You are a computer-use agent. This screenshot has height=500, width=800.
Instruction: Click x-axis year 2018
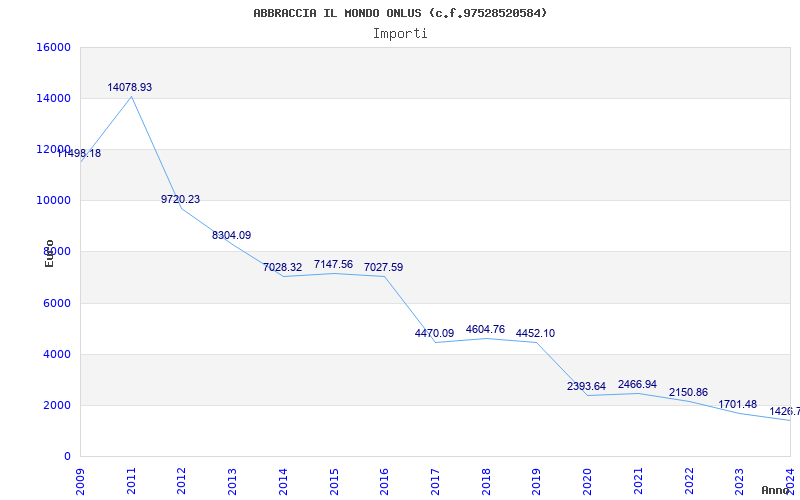(486, 482)
